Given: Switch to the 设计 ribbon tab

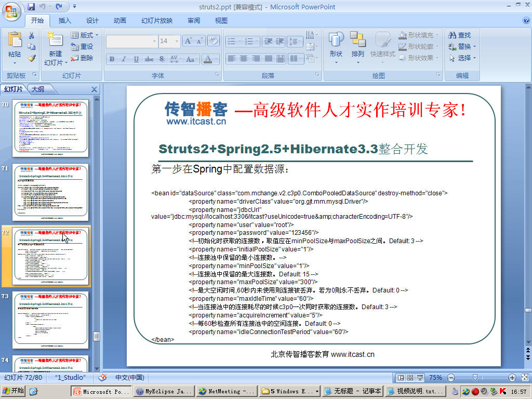Looking at the screenshot, I should coord(92,21).
